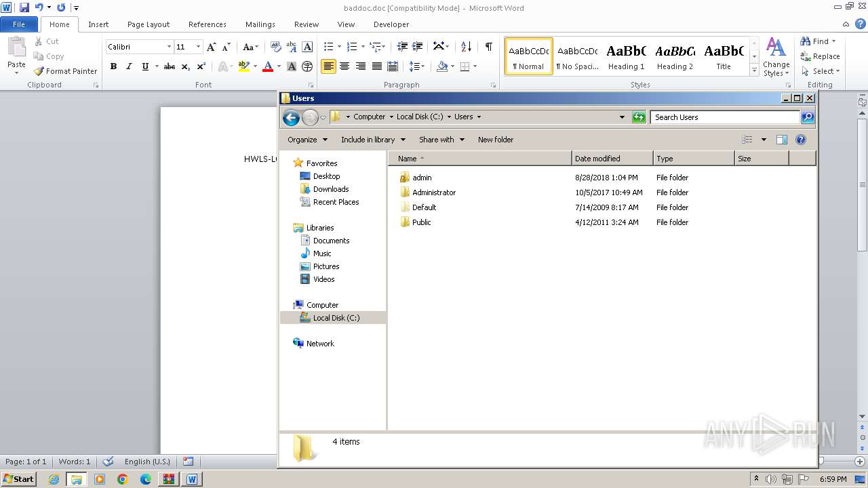Expand the Styles gallery more arrow

click(754, 70)
